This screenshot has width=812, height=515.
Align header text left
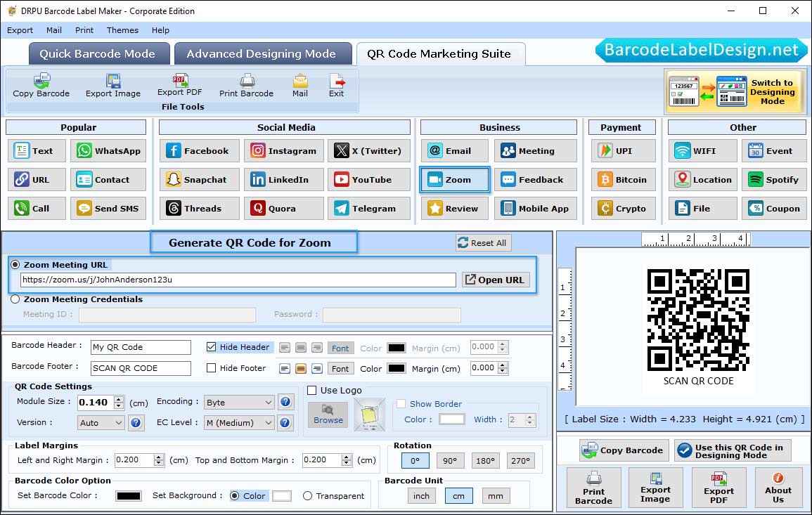click(284, 348)
